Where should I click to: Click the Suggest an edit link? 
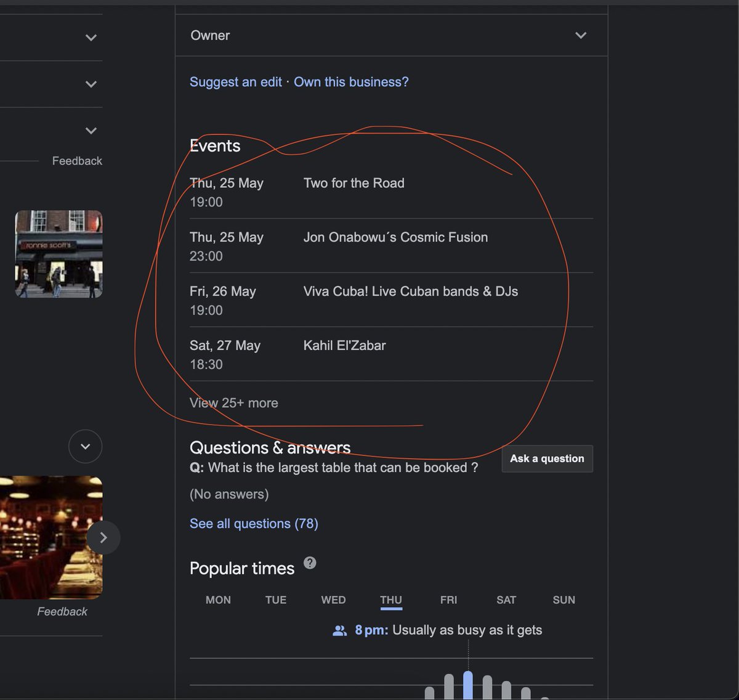point(236,82)
